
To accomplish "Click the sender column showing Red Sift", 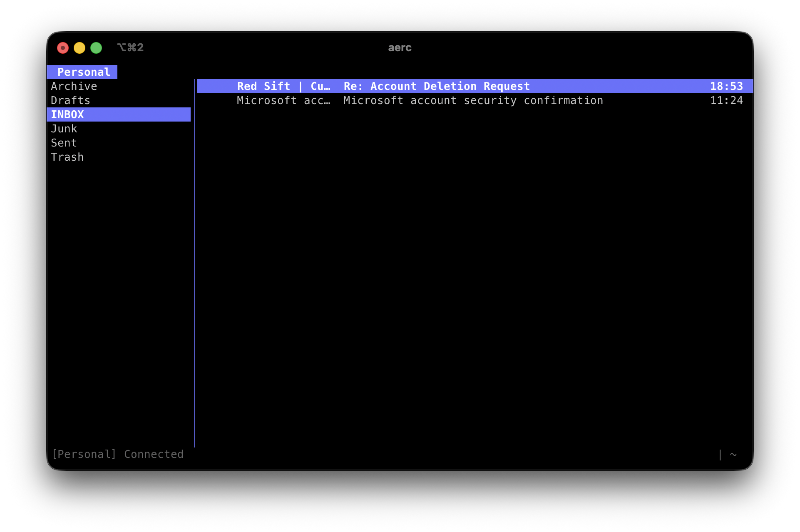I will click(284, 86).
